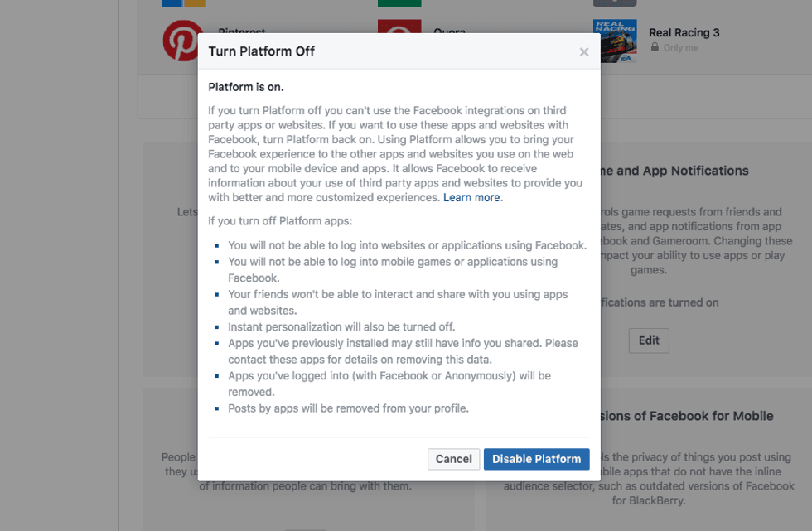
Task: Click the Disable Platform button
Action: pyautogui.click(x=536, y=459)
